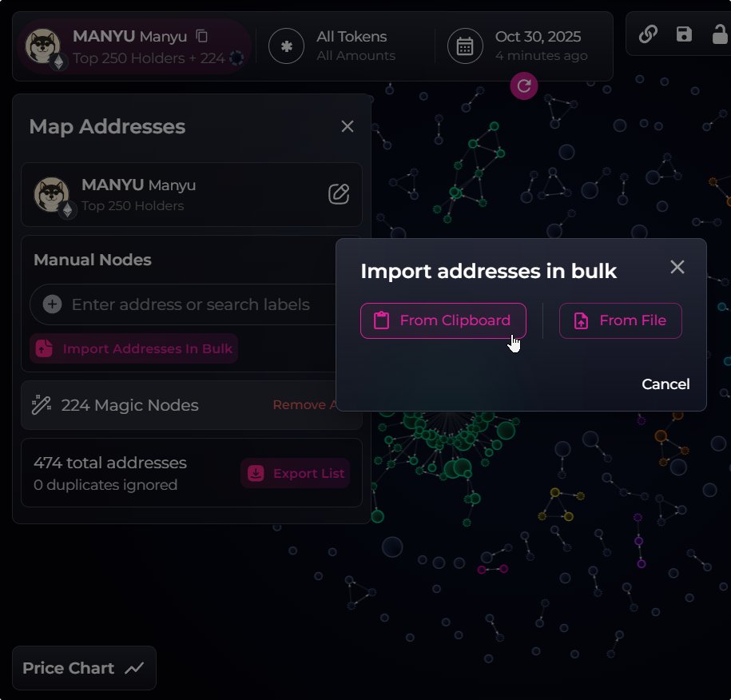Screen dimensions: 731x700
Task: Click Import Addresses In Bulk button
Action: pyautogui.click(x=133, y=348)
